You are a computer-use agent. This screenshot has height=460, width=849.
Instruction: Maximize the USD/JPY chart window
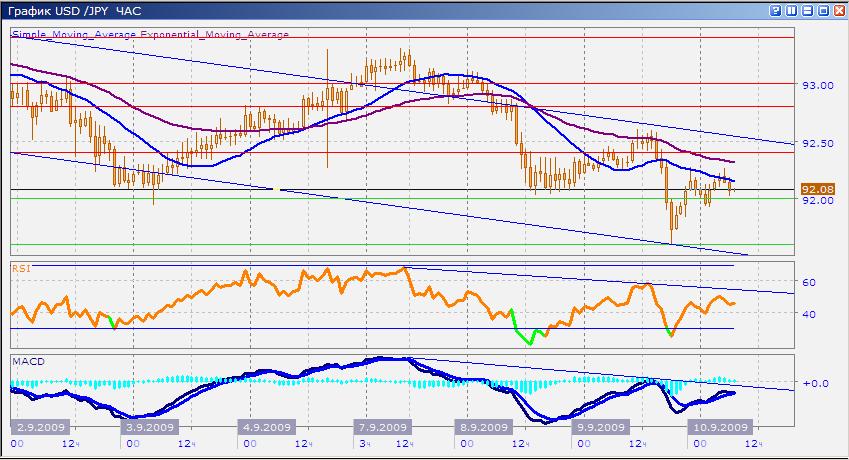[x=823, y=10]
